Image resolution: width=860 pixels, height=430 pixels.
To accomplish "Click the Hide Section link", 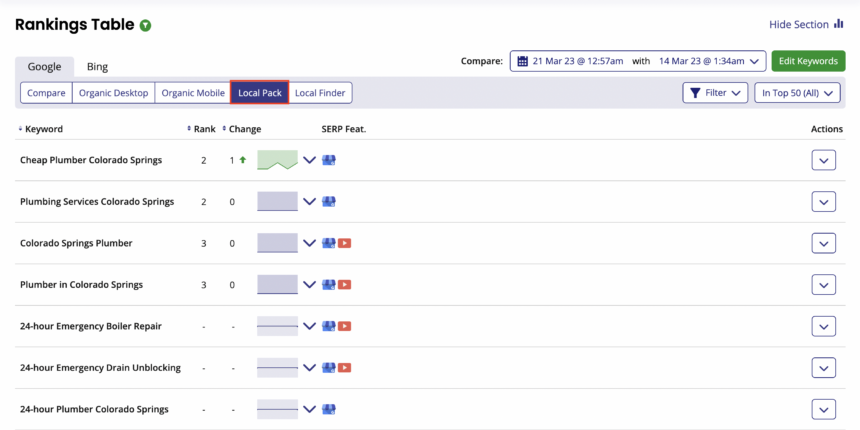I will [x=798, y=25].
